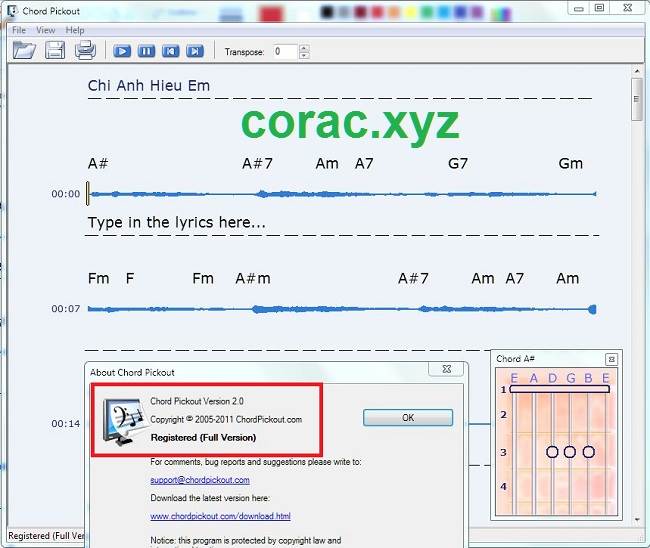650x548 pixels.
Task: Click the end marker of the 00:07 waveform
Action: pyautogui.click(x=593, y=309)
